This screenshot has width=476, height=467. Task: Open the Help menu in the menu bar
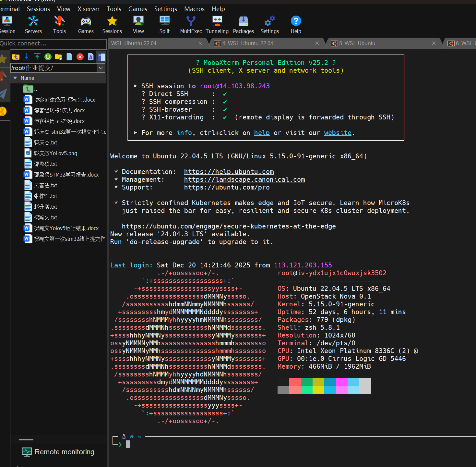pyautogui.click(x=218, y=9)
